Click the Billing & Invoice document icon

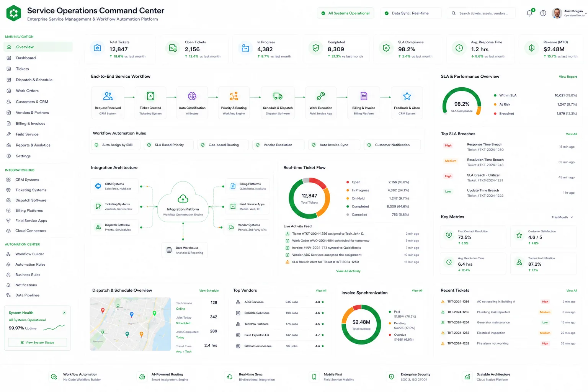(x=364, y=96)
